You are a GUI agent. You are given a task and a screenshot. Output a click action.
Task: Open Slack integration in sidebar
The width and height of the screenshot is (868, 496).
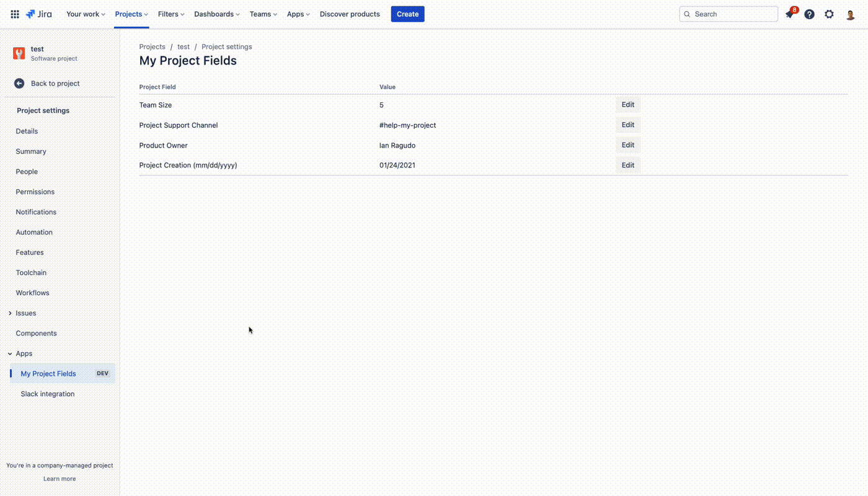coord(48,394)
